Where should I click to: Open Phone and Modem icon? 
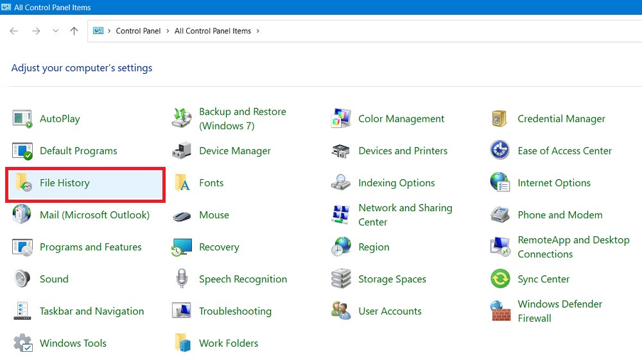click(499, 215)
